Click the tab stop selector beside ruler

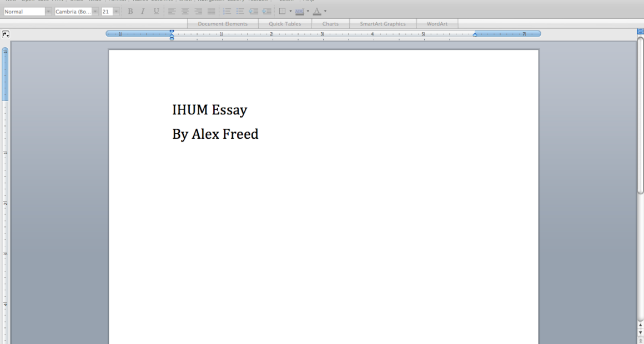click(x=6, y=34)
